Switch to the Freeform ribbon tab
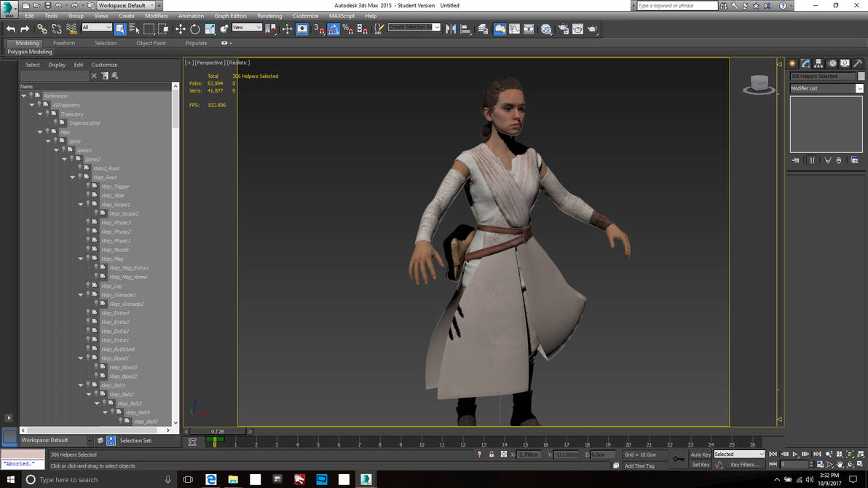The image size is (868, 488). (64, 43)
